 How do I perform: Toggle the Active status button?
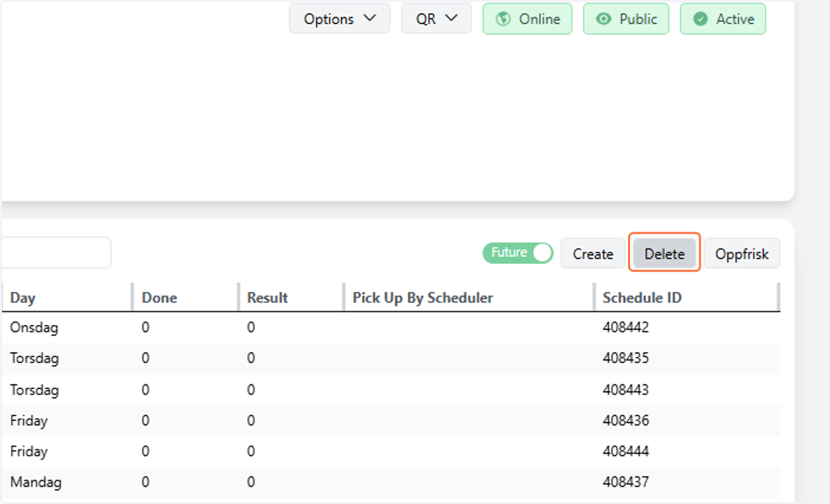tap(723, 19)
